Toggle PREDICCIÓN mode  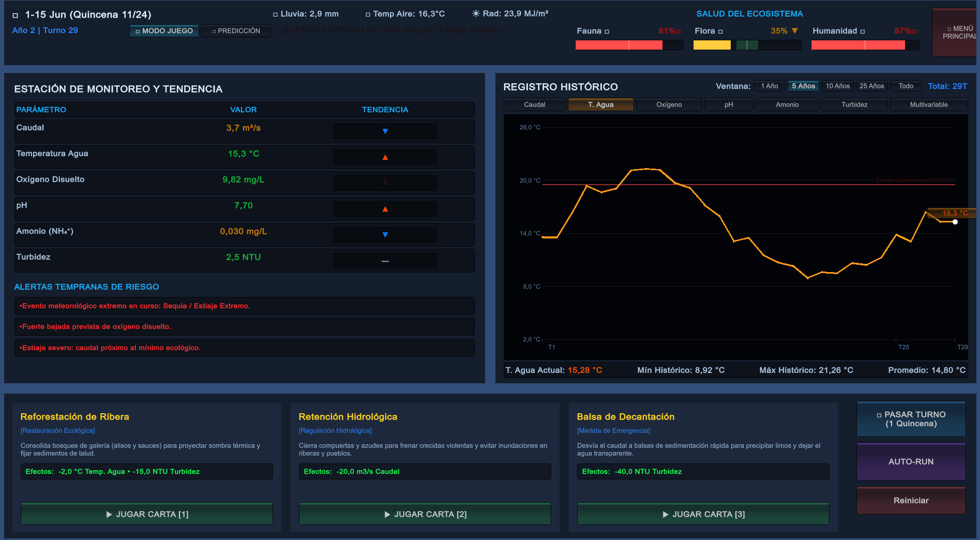236,31
